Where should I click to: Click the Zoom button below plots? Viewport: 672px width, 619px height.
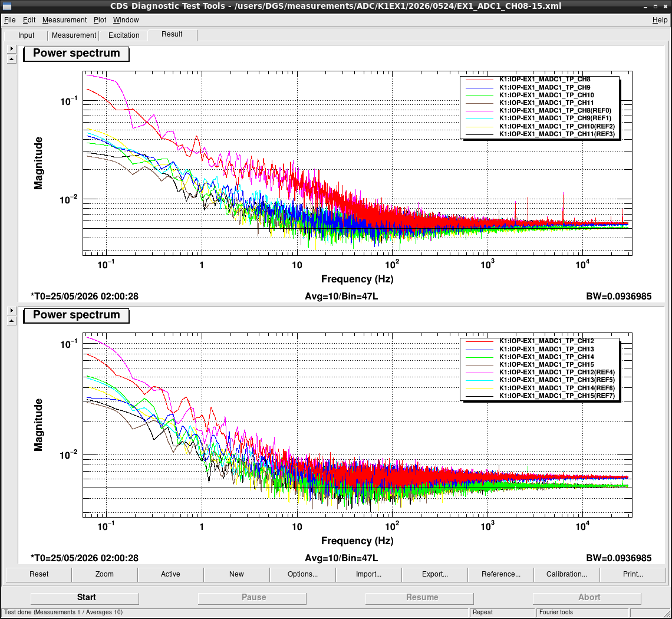point(104,574)
